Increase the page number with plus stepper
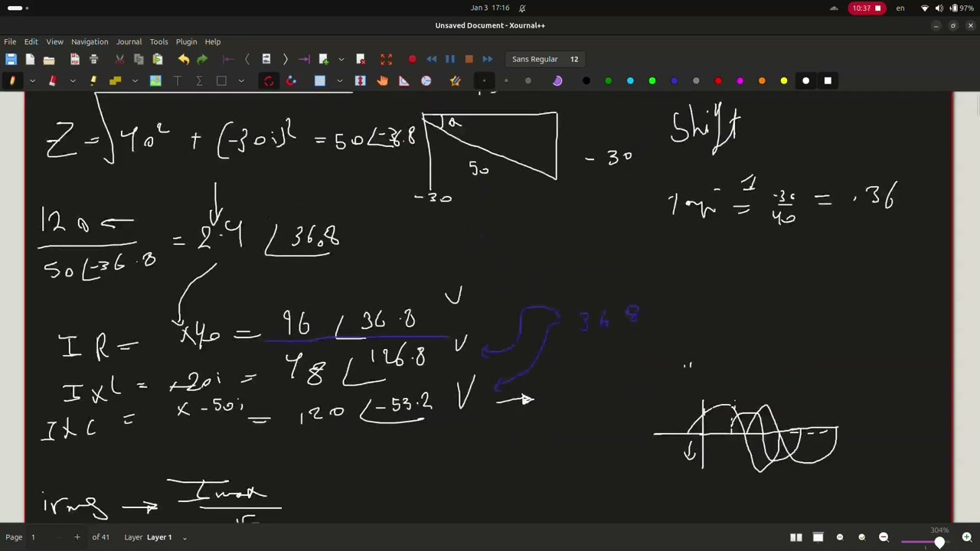 [77, 537]
